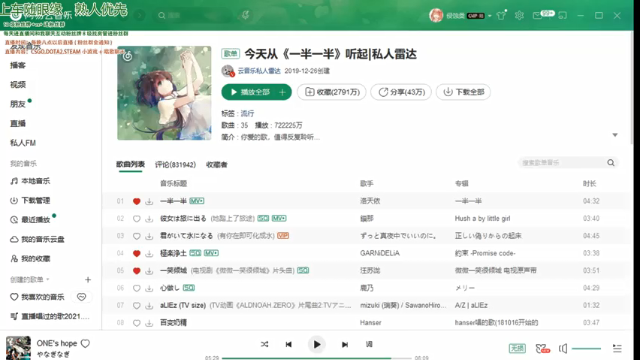Expand the user account dropdown arrow
Viewport: 640px width, 360px height.
(x=489, y=16)
